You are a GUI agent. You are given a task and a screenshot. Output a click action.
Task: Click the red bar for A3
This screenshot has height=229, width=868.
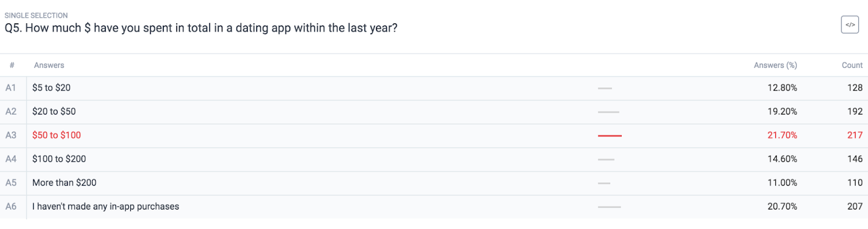(x=610, y=136)
